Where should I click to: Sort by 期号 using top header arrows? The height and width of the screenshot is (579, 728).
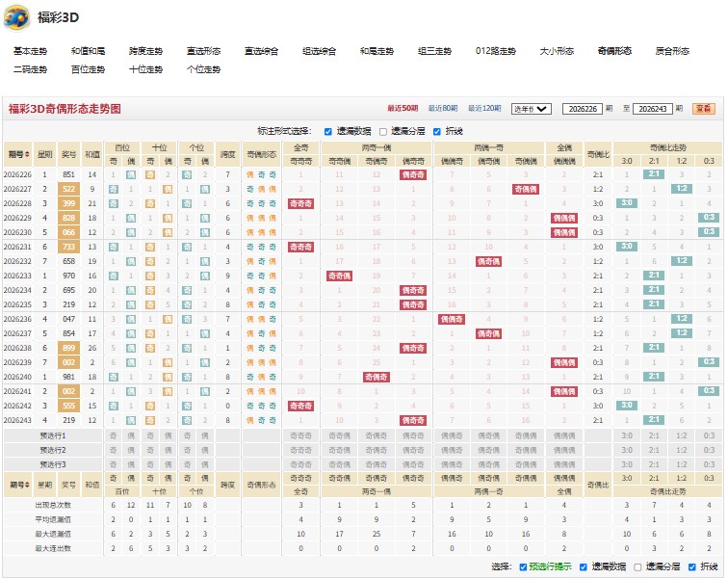[27, 154]
